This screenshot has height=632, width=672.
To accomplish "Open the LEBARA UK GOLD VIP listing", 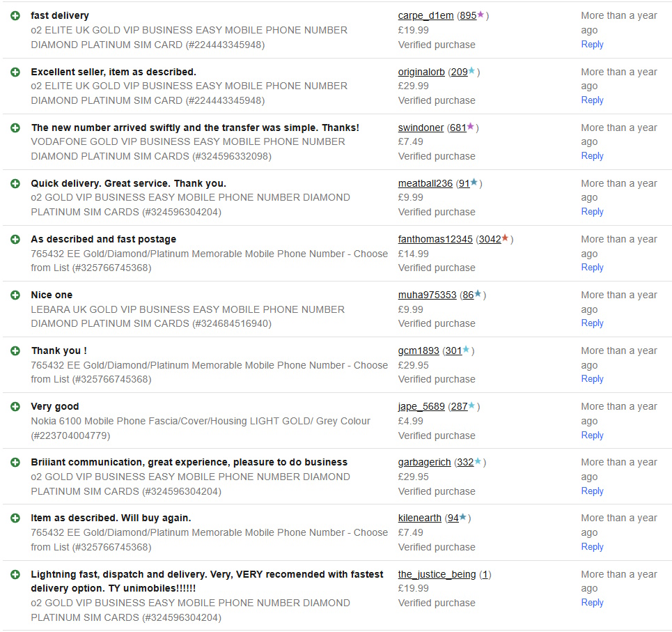I will [x=188, y=309].
